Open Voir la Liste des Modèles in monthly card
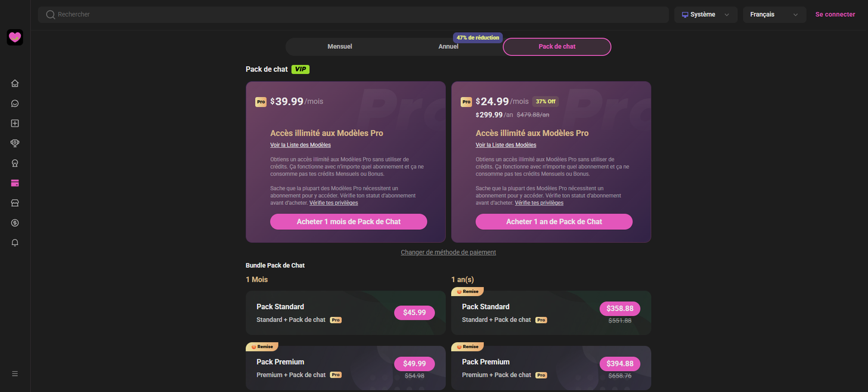Viewport: 868px width, 392px height. 300,145
